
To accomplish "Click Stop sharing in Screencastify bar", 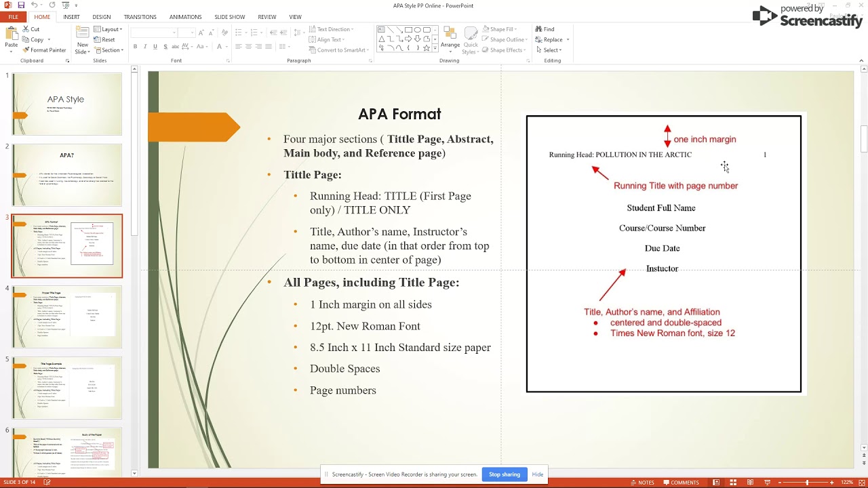I will [505, 474].
